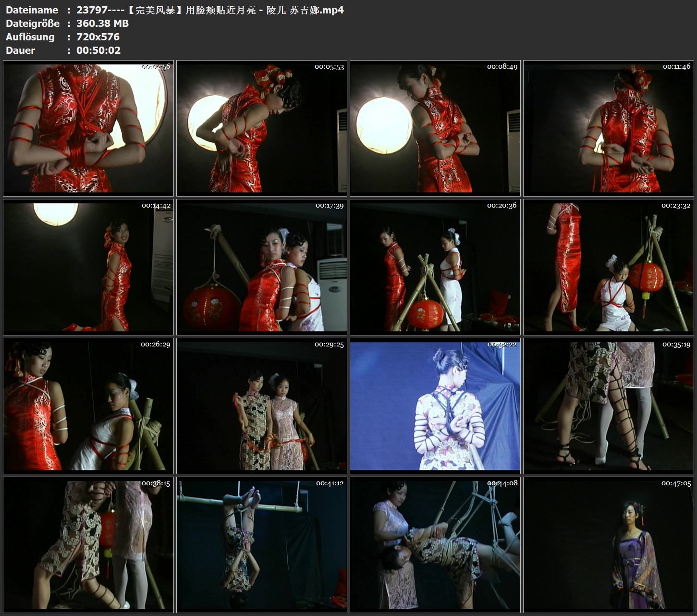Click the mp4 filename in the Dateiname row
The image size is (697, 616).
pos(210,10)
